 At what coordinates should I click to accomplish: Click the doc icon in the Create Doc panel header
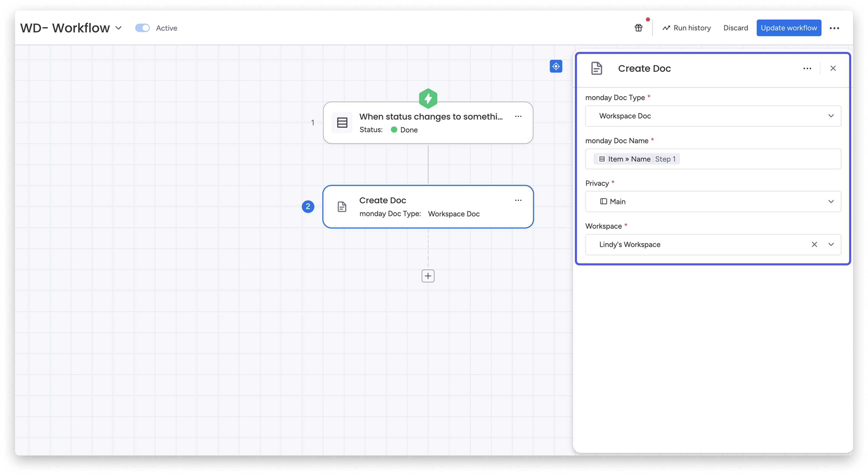point(596,68)
